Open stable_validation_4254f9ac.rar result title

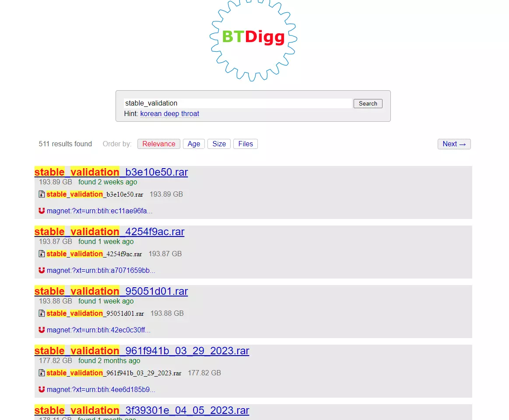point(109,231)
